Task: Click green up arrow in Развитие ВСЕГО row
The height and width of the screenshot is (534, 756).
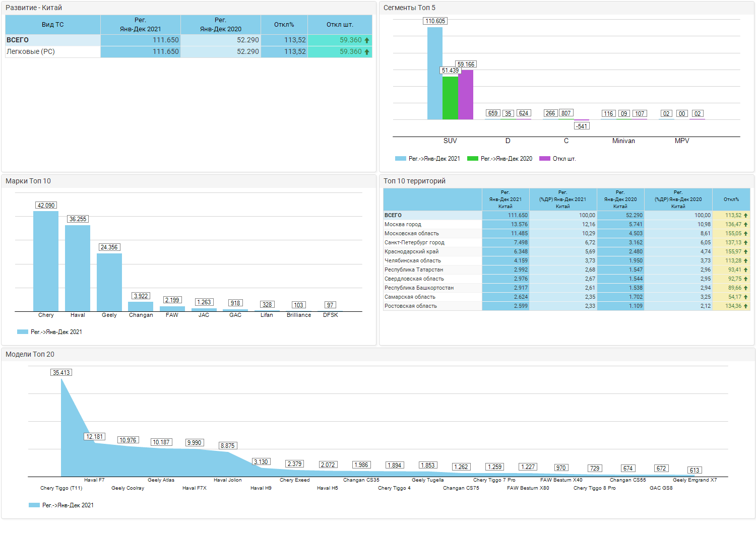Action: (x=367, y=40)
